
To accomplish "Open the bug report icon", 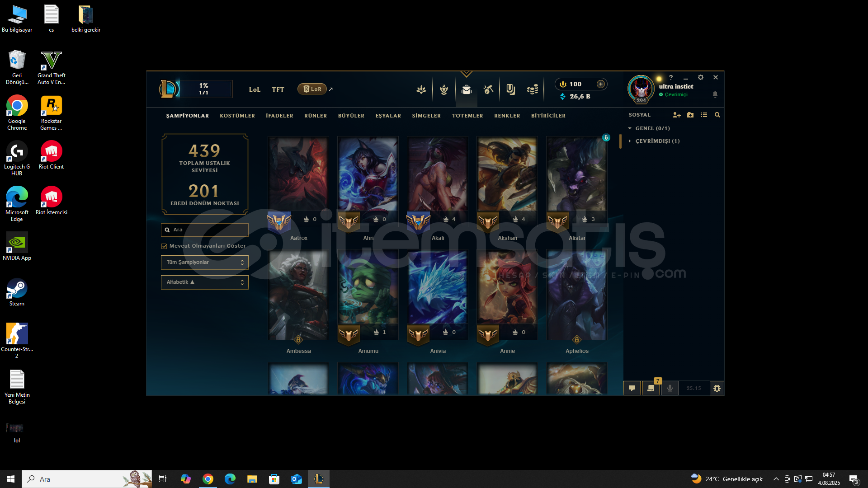I will click(x=717, y=388).
